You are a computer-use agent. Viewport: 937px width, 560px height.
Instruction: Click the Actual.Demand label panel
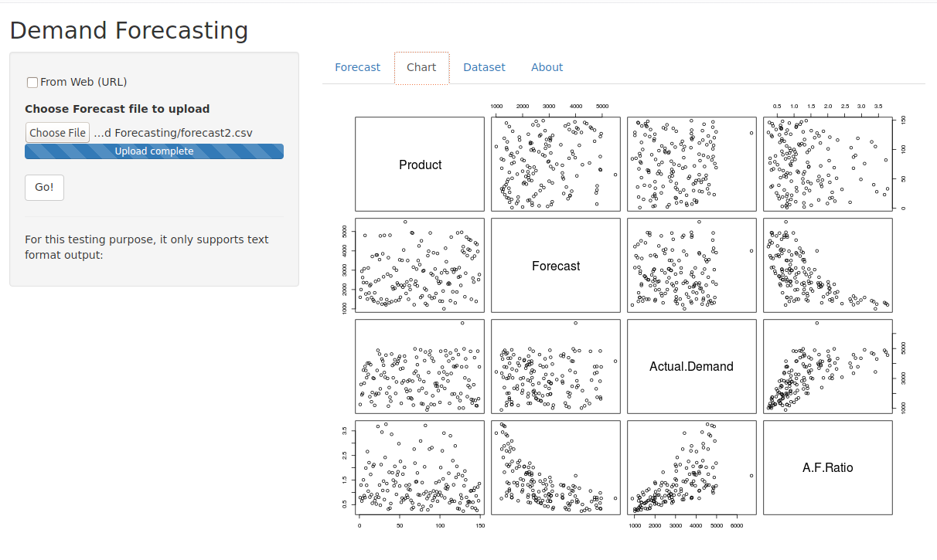click(692, 365)
